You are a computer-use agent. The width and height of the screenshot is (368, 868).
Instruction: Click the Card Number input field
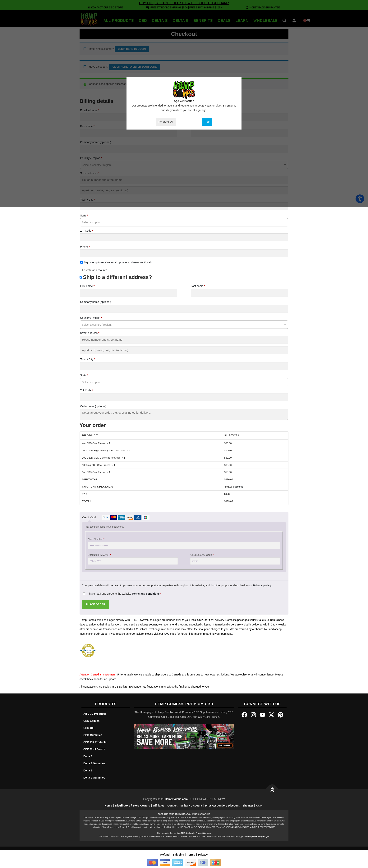click(x=184, y=546)
